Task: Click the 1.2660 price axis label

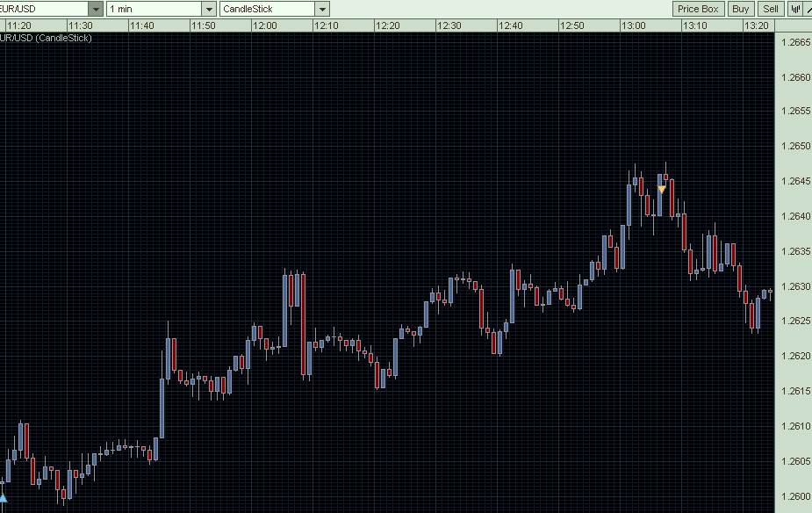Action: (x=795, y=77)
